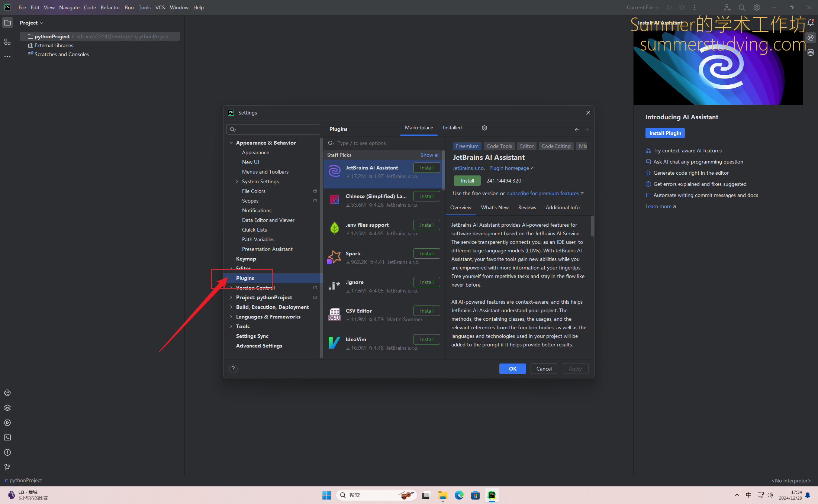Expand Tools settings node
The width and height of the screenshot is (818, 504).
click(x=231, y=326)
